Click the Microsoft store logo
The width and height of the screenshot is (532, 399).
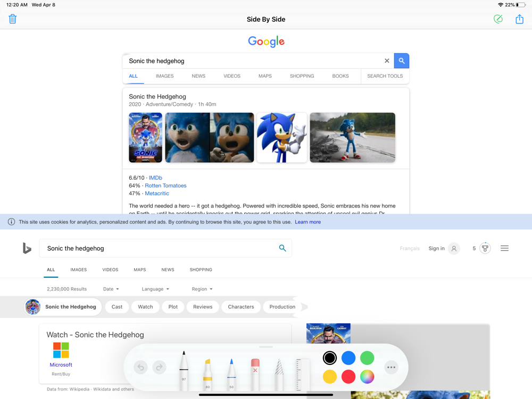tap(61, 350)
